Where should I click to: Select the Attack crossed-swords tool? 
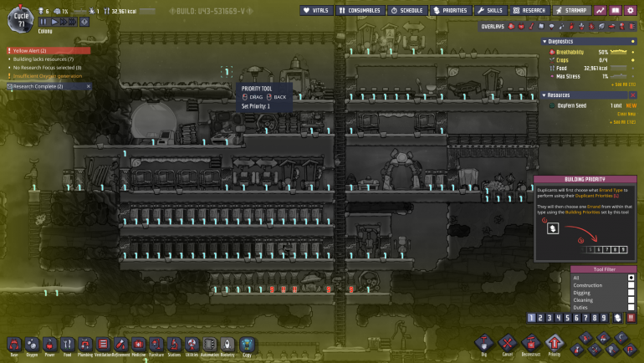pyautogui.click(x=595, y=350)
